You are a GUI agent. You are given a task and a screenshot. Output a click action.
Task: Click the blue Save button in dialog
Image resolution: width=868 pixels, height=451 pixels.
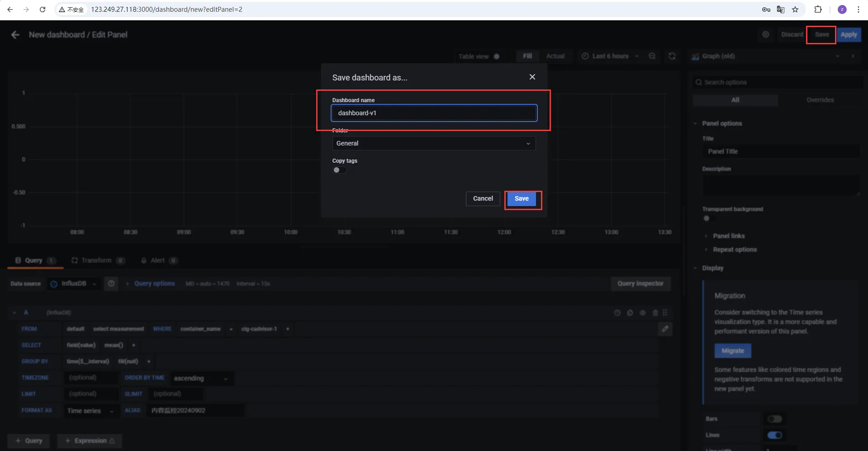click(x=522, y=198)
